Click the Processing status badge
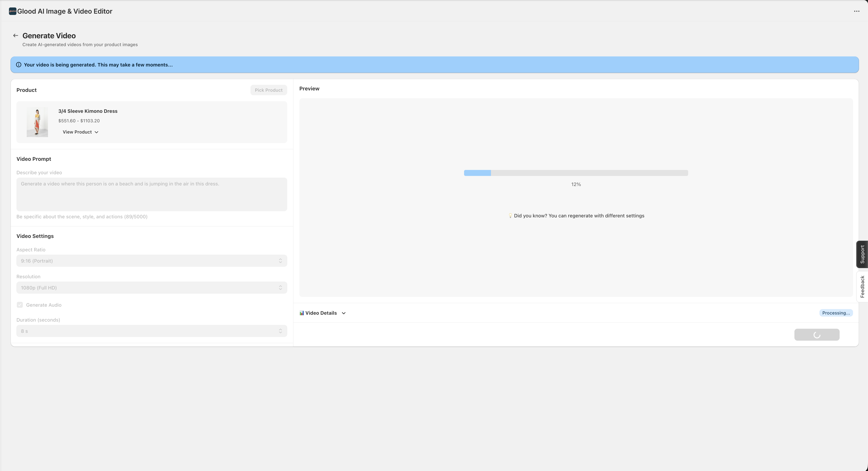This screenshot has width=868, height=471. pos(836,313)
